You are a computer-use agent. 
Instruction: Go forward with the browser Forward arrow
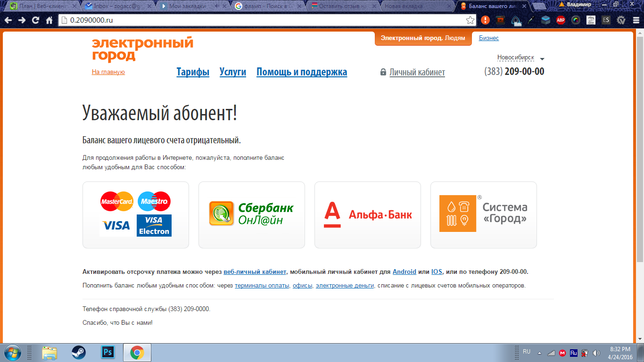click(22, 20)
